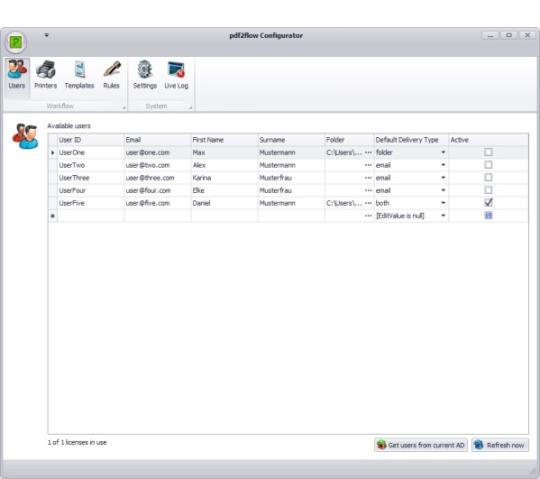
Task: Open delivery type dropdown for UserFive
Action: [443, 203]
